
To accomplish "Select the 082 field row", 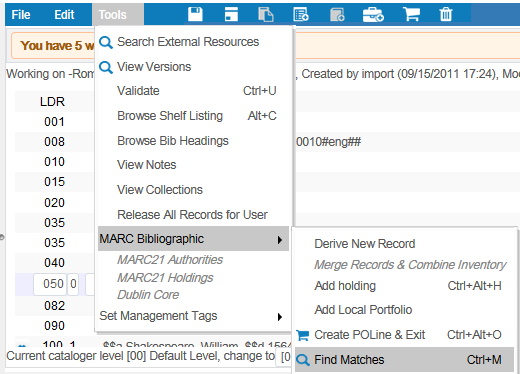I will (x=54, y=306).
